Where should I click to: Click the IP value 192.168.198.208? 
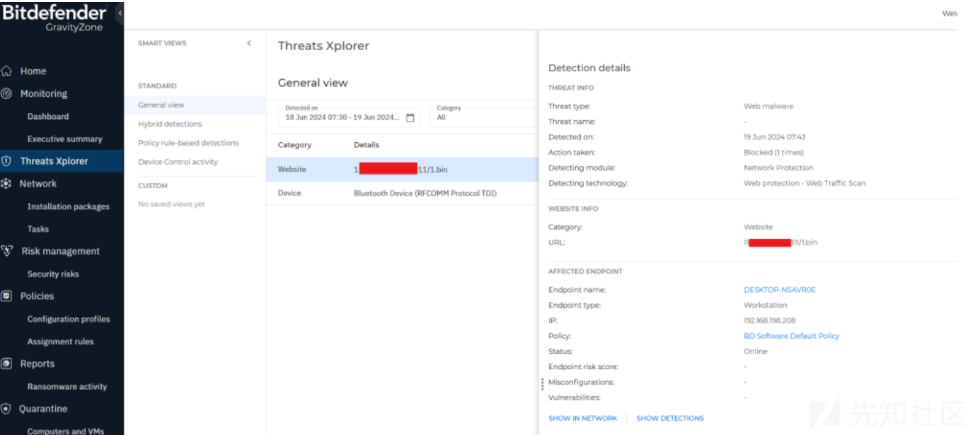pos(770,320)
